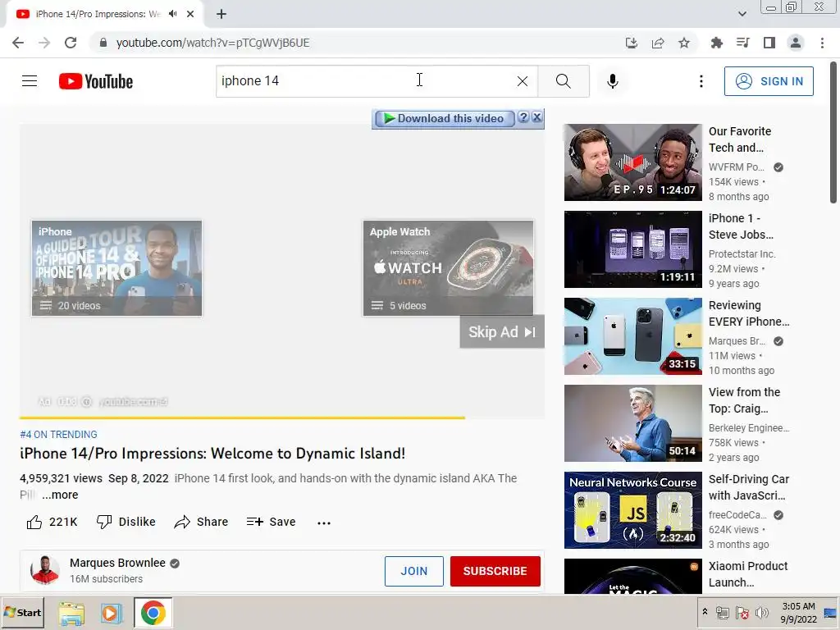Close the iPhone 14/Pro Impressions tab
This screenshot has height=630, width=840.
(190, 14)
